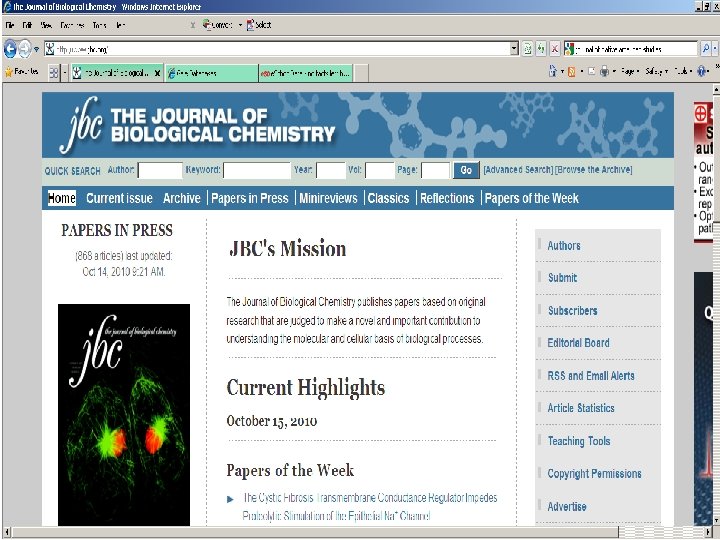This screenshot has height=540, width=720.
Task: Open the View menu
Action: pyautogui.click(x=46, y=25)
